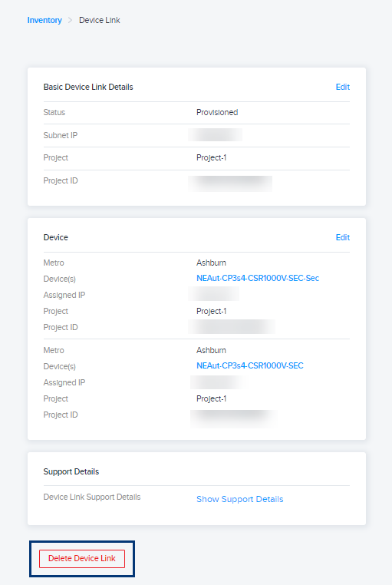Edit the Device section

click(x=342, y=237)
